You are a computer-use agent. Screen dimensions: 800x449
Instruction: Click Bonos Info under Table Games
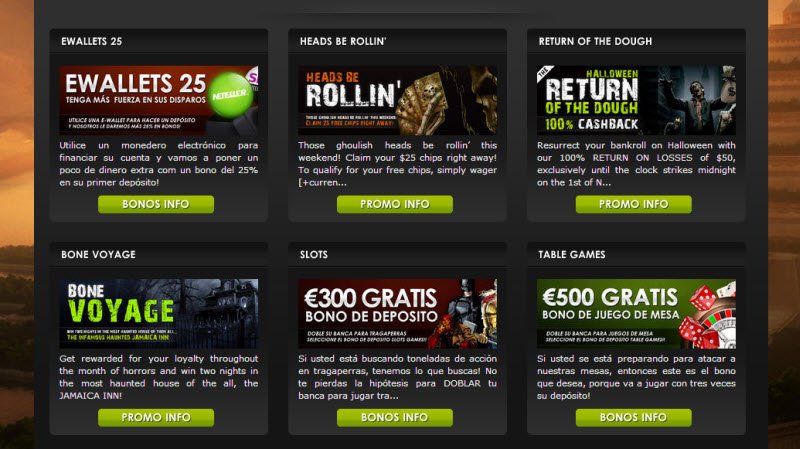pyautogui.click(x=634, y=417)
